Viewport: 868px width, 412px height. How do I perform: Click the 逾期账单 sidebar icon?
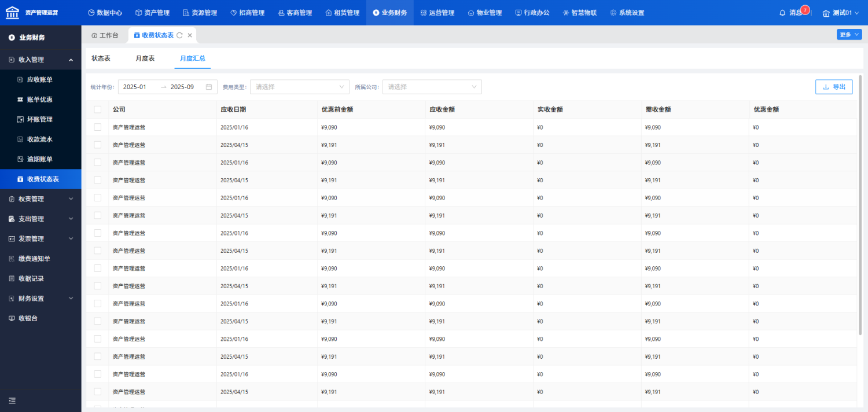pyautogui.click(x=20, y=159)
